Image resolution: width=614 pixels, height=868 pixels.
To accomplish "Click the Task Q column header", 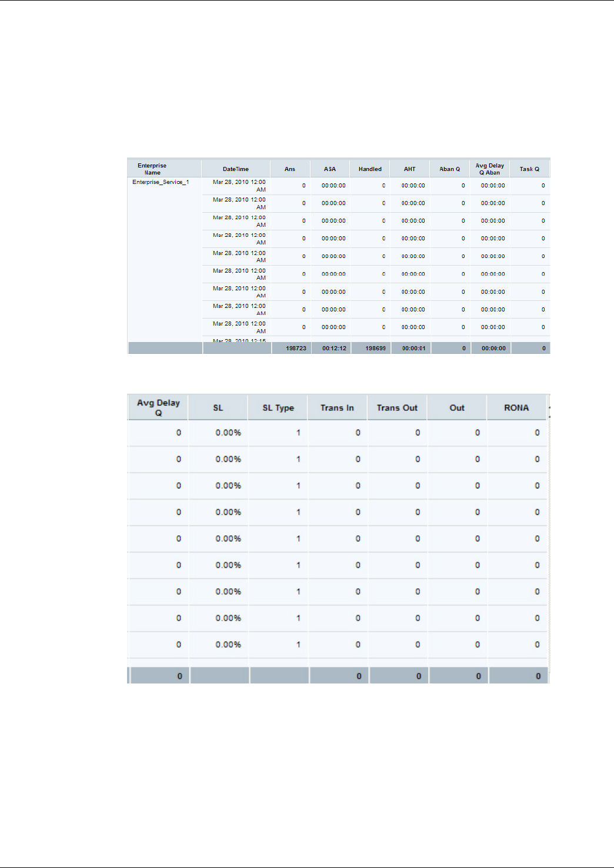I will click(529, 169).
